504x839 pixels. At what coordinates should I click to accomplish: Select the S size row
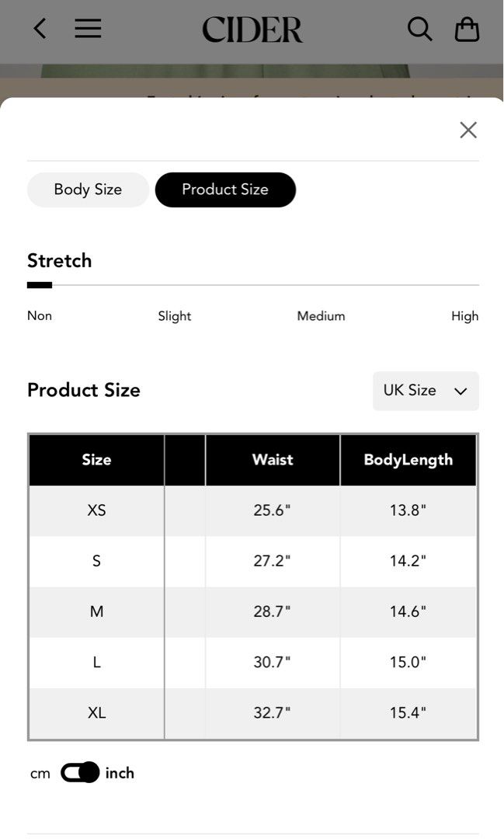click(96, 561)
